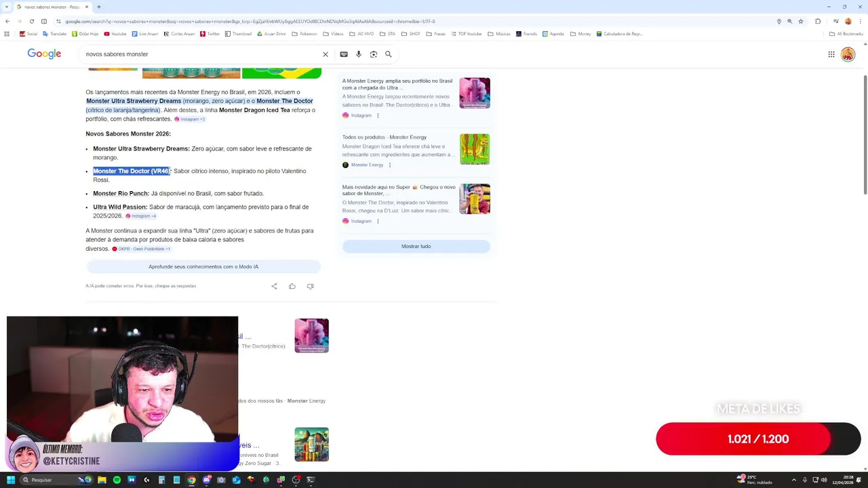Open more options for first Instagram source
The height and width of the screenshot is (488, 868).
[378, 115]
